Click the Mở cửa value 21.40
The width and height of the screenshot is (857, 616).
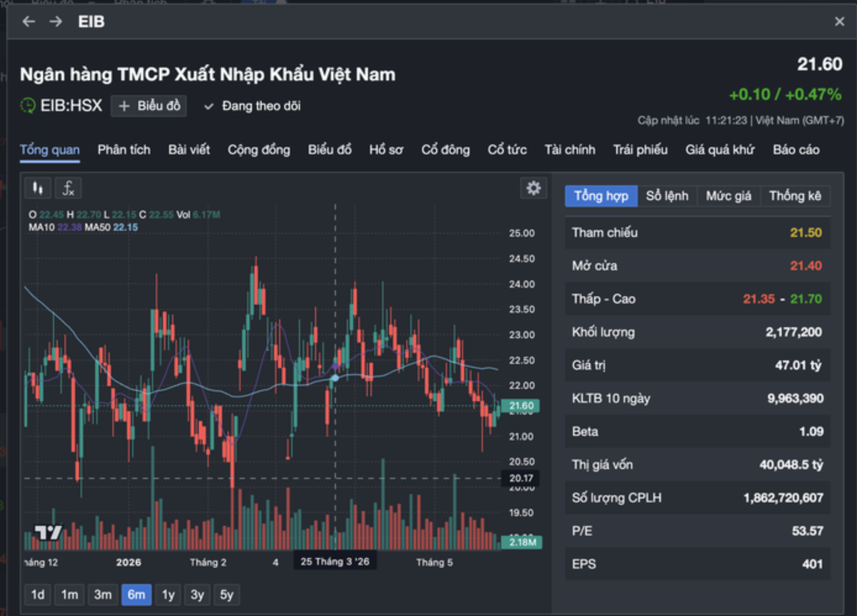(806, 266)
